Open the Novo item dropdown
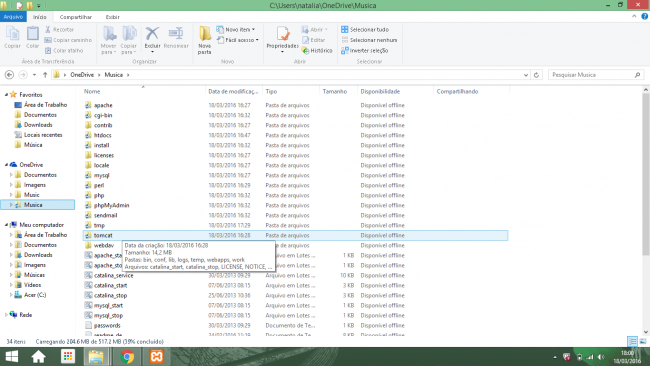The image size is (650, 366). click(235, 29)
